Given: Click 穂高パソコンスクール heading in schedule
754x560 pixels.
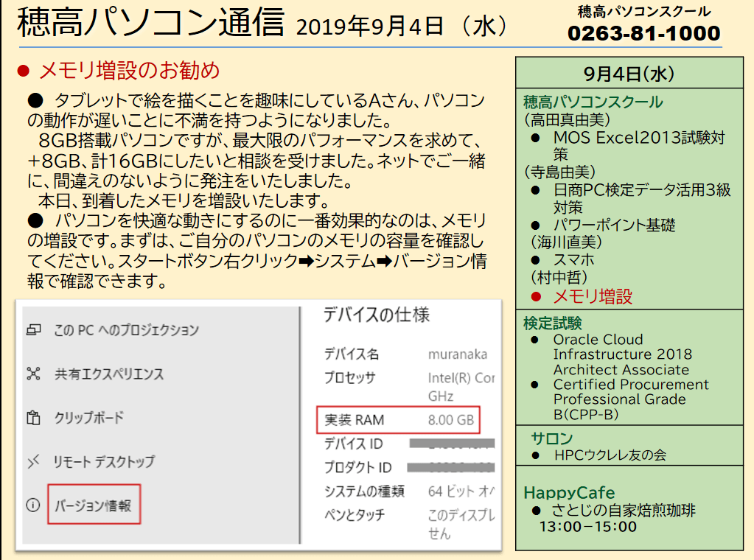Looking at the screenshot, I should [x=593, y=102].
